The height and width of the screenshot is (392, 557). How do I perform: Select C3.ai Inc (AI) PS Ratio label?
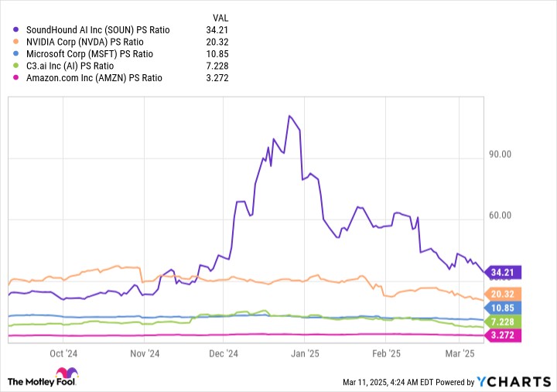tap(70, 66)
